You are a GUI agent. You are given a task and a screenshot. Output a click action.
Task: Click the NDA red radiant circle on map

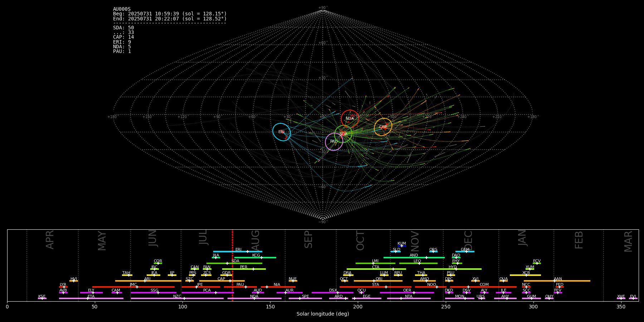tap(350, 119)
